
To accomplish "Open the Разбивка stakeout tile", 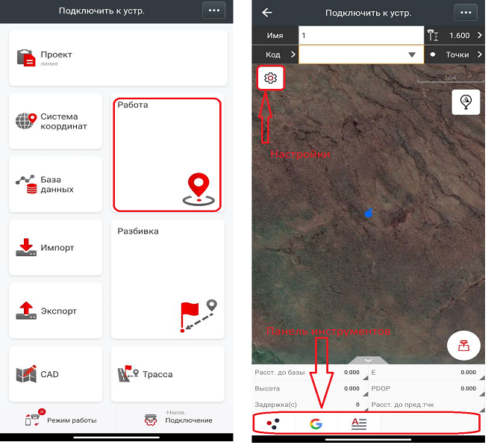I will coord(168,279).
